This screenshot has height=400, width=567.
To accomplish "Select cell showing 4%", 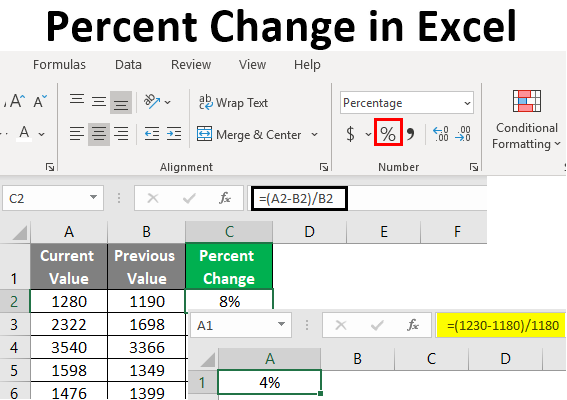I will [269, 382].
